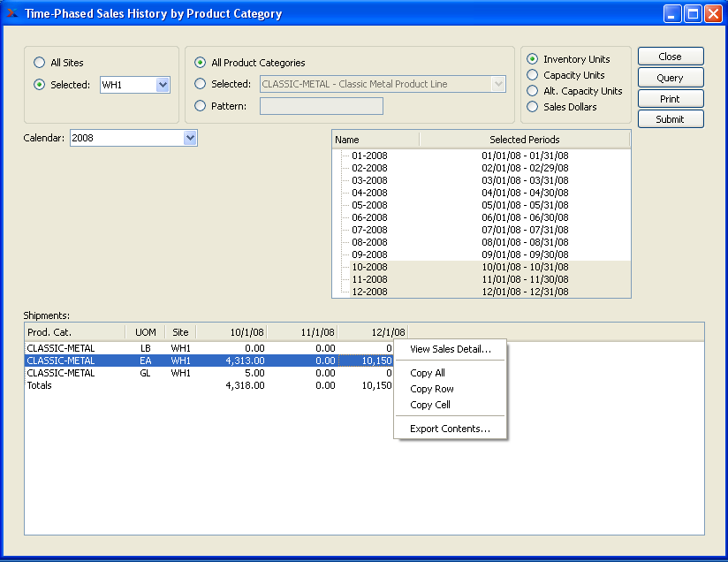The width and height of the screenshot is (728, 562).
Task: Click the Submit button
Action: pyautogui.click(x=670, y=119)
